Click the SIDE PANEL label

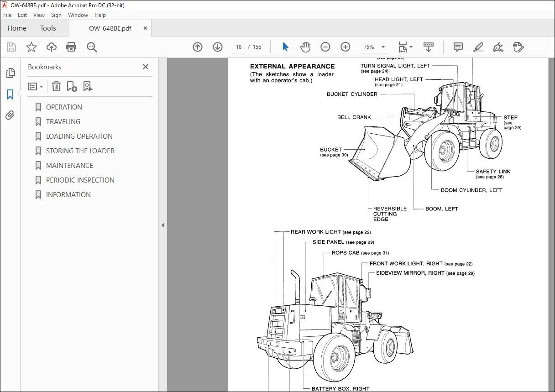[328, 242]
